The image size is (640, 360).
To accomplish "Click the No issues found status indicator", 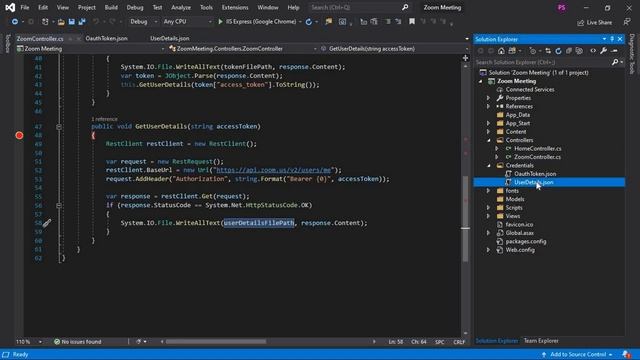I will 77,342.
